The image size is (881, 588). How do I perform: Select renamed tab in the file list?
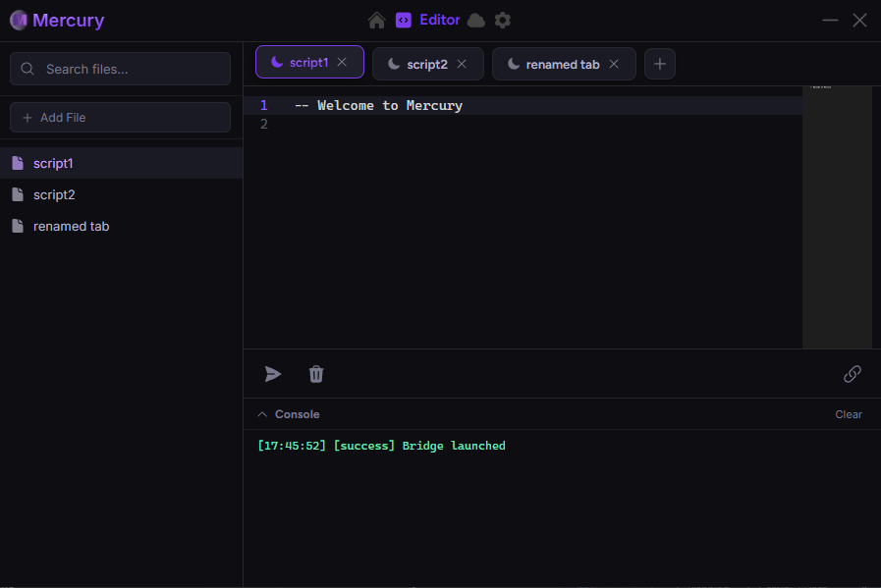click(x=122, y=226)
